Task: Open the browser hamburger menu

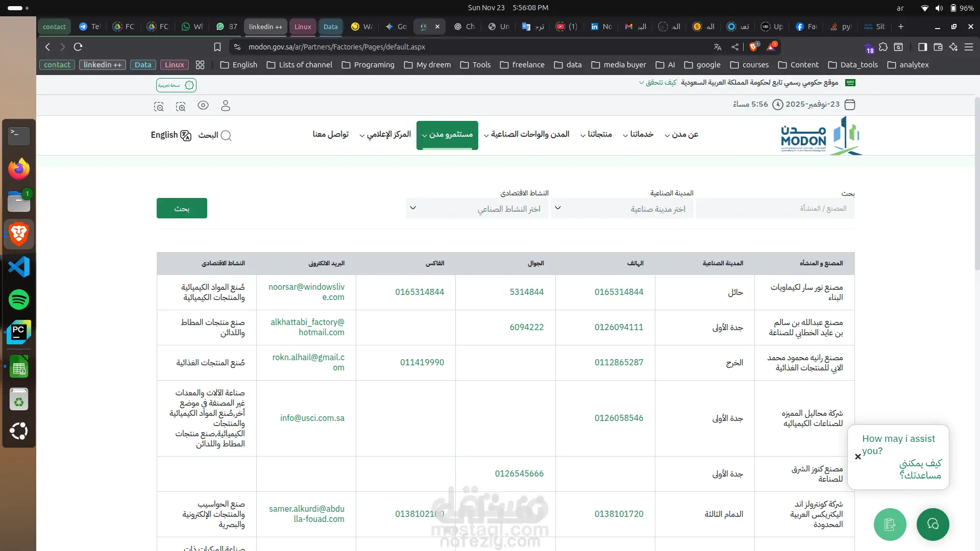Action: (969, 47)
